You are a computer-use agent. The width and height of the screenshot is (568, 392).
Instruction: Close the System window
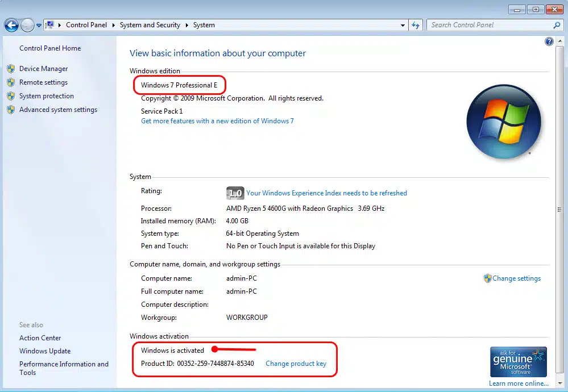(x=554, y=10)
